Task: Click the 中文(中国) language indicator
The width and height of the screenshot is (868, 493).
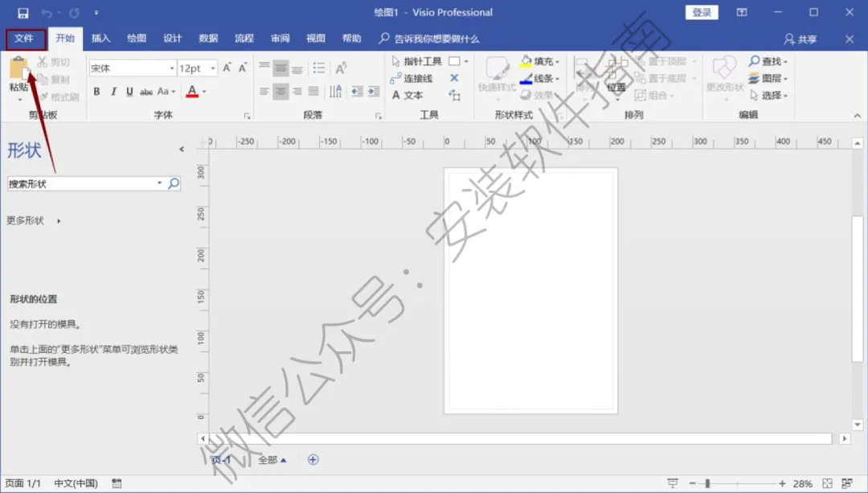Action: (x=76, y=483)
